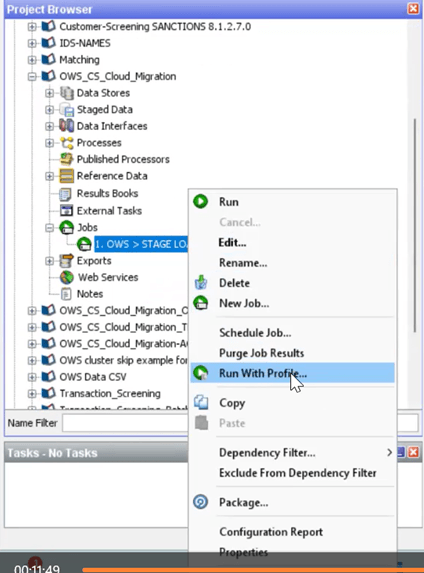The height and width of the screenshot is (573, 424).
Task: Choose Package... from the context menu
Action: point(292,502)
